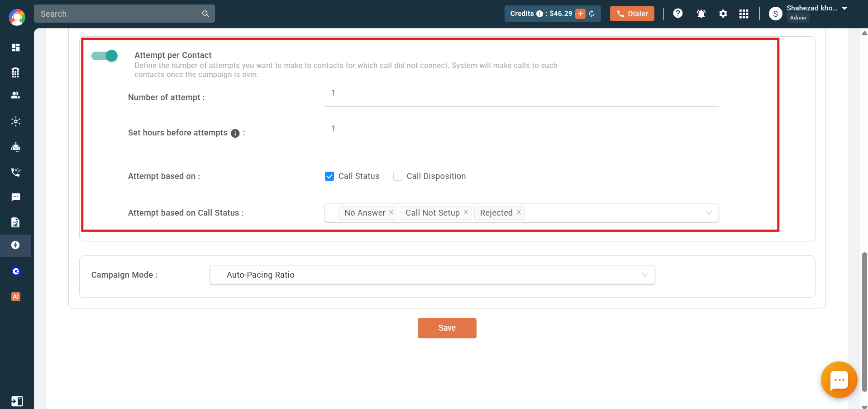Image resolution: width=868 pixels, height=409 pixels.
Task: Click the app logo at top left
Action: tap(17, 17)
